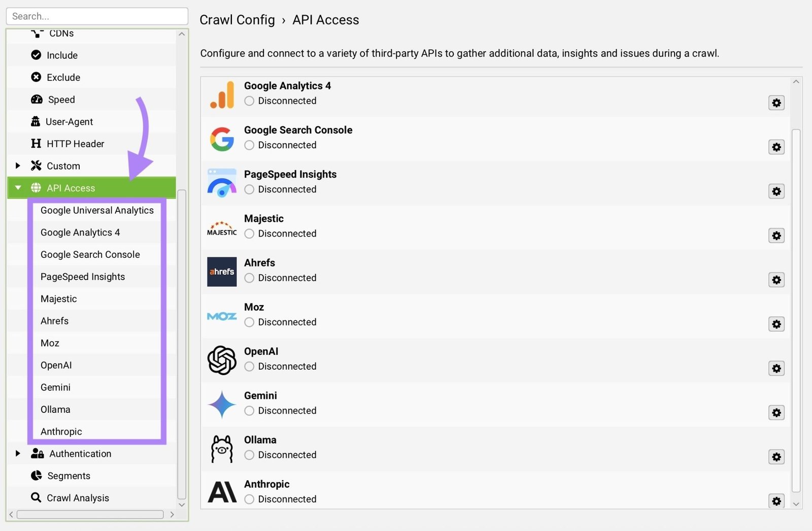
Task: Select Ollama in sidebar tree
Action: 55,410
